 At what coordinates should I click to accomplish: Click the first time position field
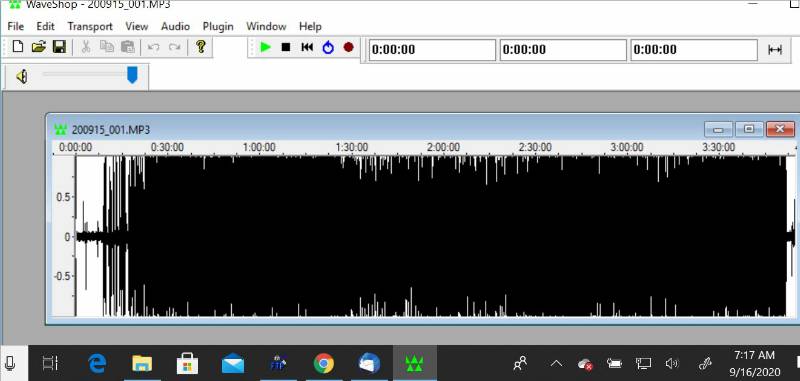(x=432, y=50)
